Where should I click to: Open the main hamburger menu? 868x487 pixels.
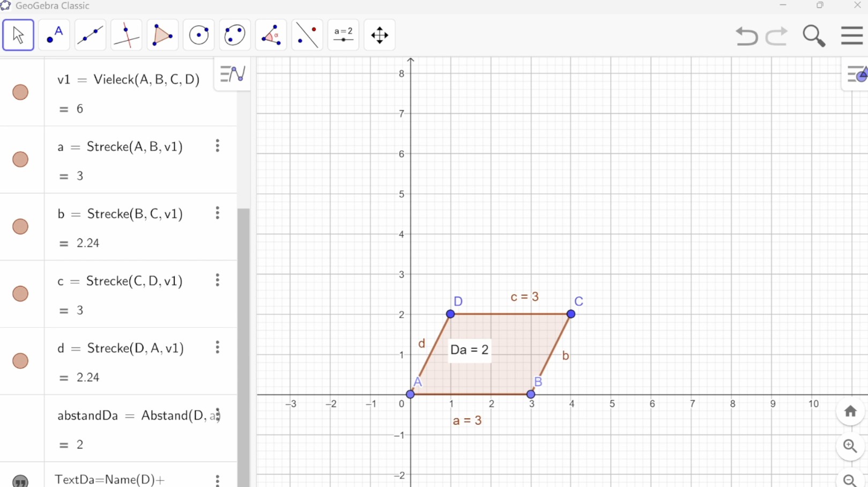coord(851,36)
